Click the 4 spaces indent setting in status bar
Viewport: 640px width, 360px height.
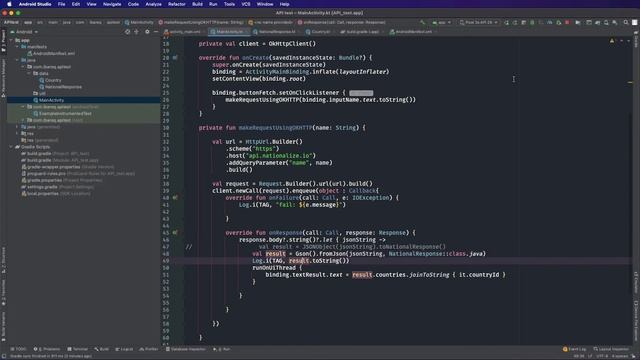point(620,356)
